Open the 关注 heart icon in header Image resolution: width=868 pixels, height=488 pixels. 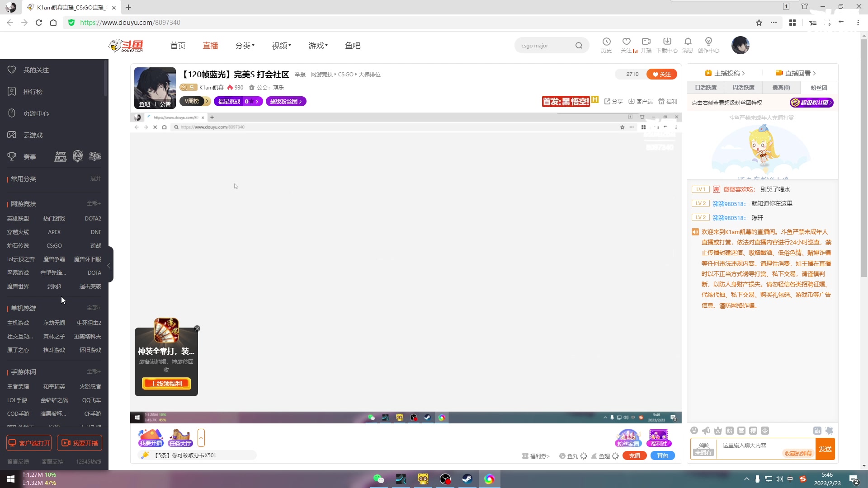pyautogui.click(x=626, y=45)
